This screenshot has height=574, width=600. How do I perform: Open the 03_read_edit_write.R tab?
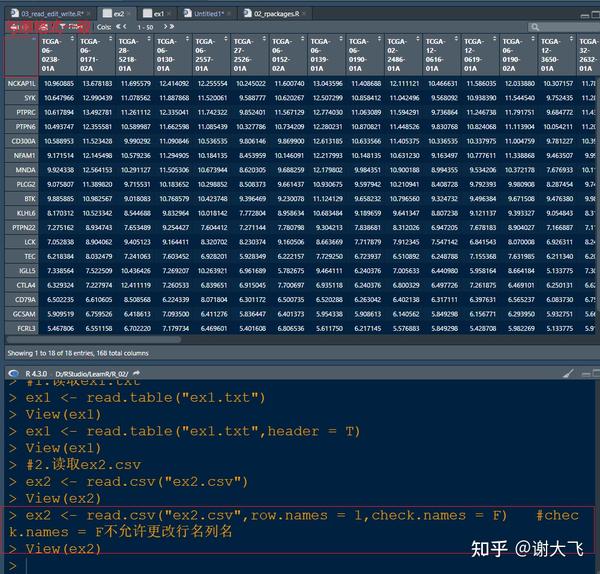(x=50, y=14)
